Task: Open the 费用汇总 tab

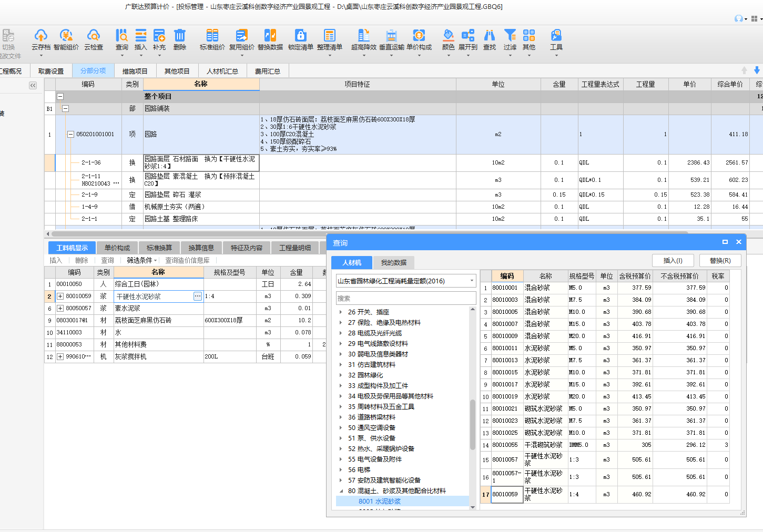Action: coord(268,71)
